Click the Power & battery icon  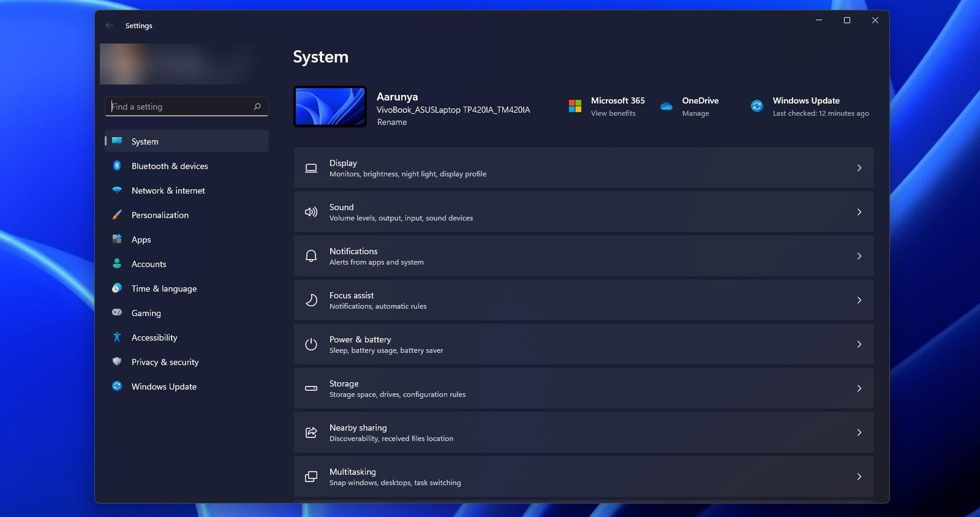[x=311, y=344]
